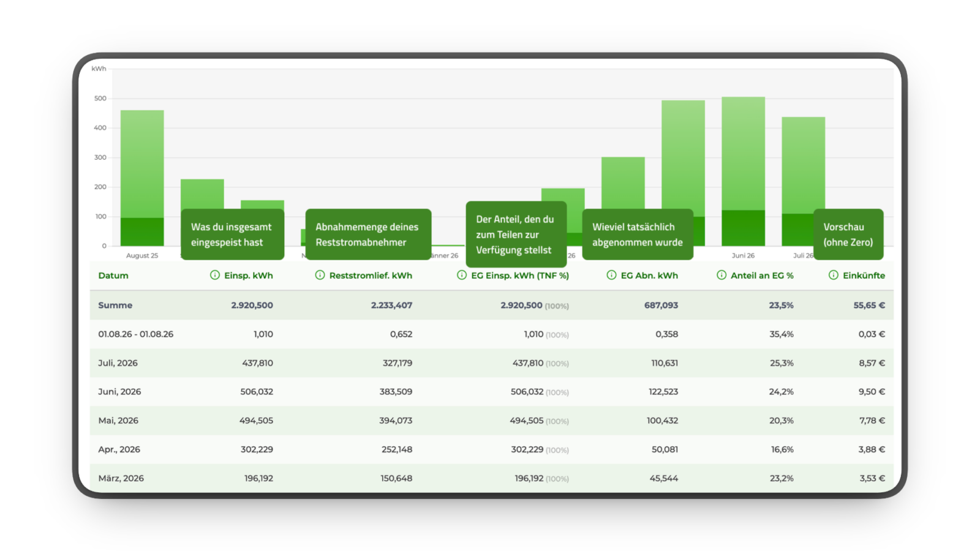Screen dimensions: 980x551
Task: Select the Juni, 2026 table row
Action: 492,392
